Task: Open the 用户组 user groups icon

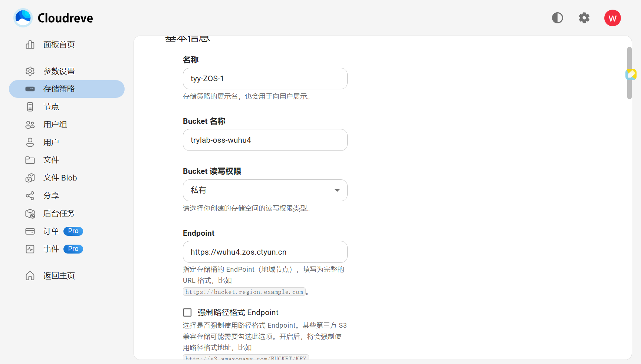Action: coord(30,125)
